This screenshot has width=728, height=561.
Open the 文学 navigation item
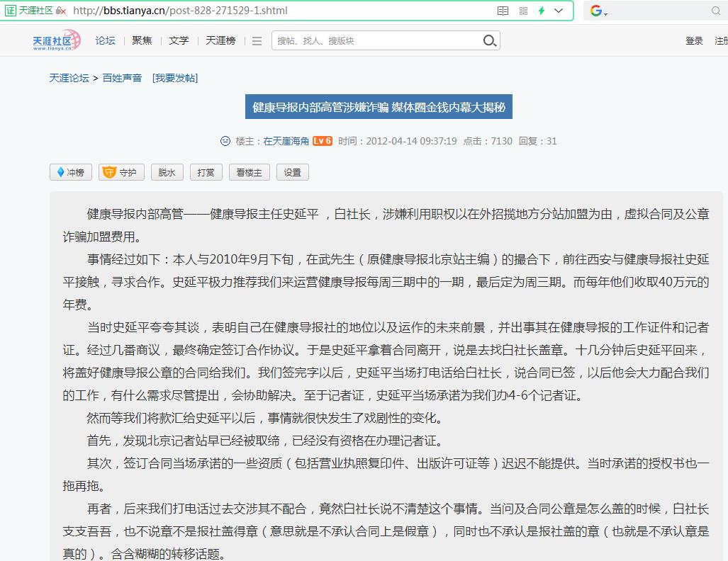click(179, 41)
